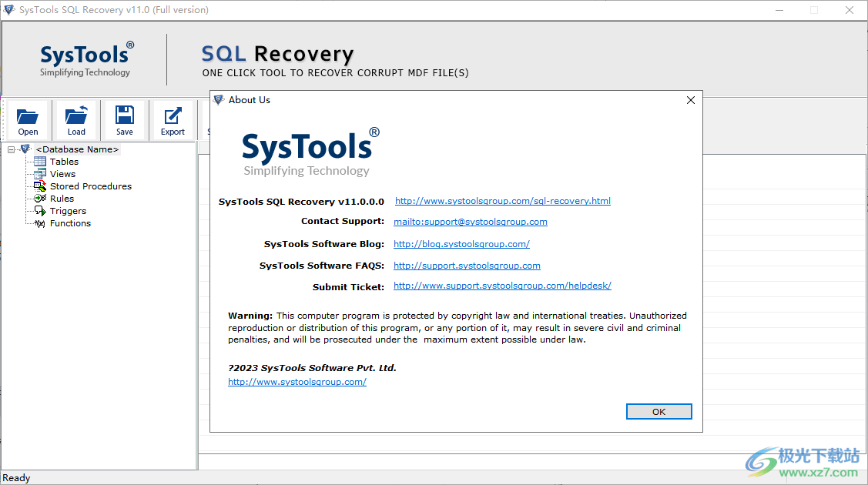This screenshot has height=485, width=868.
Task: Select the Views icon in database tree
Action: tap(40, 174)
